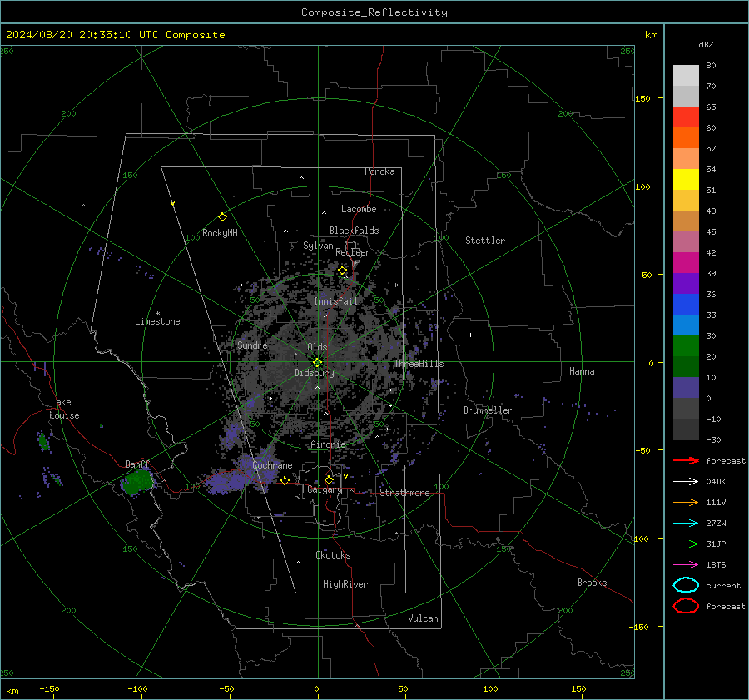Click the Strathmore label
This screenshot has width=749, height=700.
click(404, 493)
